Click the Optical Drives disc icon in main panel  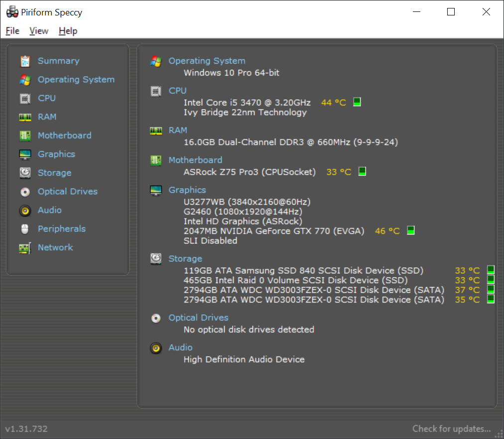point(156,318)
